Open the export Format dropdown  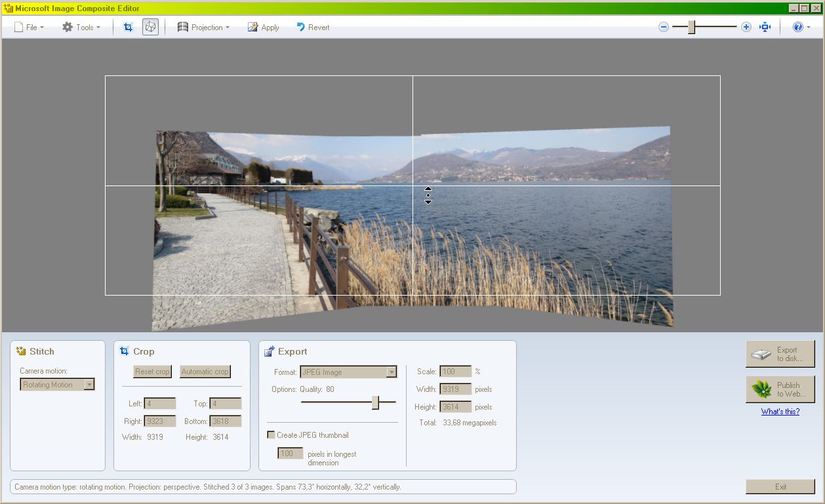pyautogui.click(x=349, y=372)
